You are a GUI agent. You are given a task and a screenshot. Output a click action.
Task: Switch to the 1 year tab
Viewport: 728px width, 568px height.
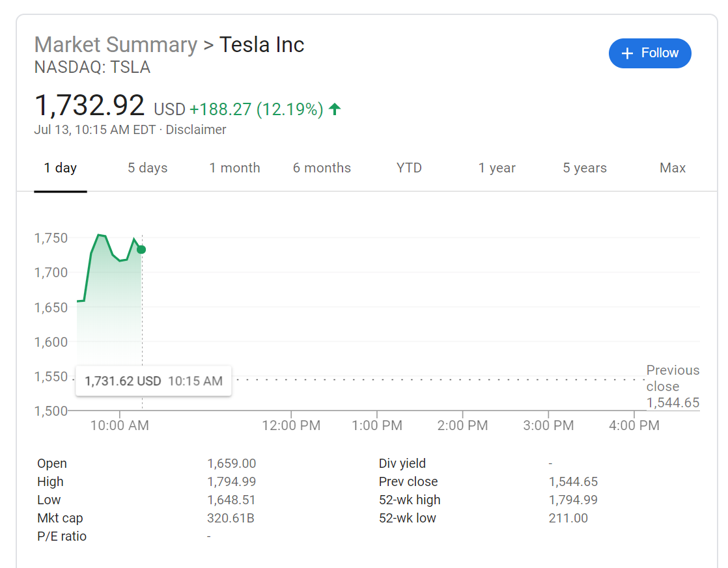[x=497, y=168]
